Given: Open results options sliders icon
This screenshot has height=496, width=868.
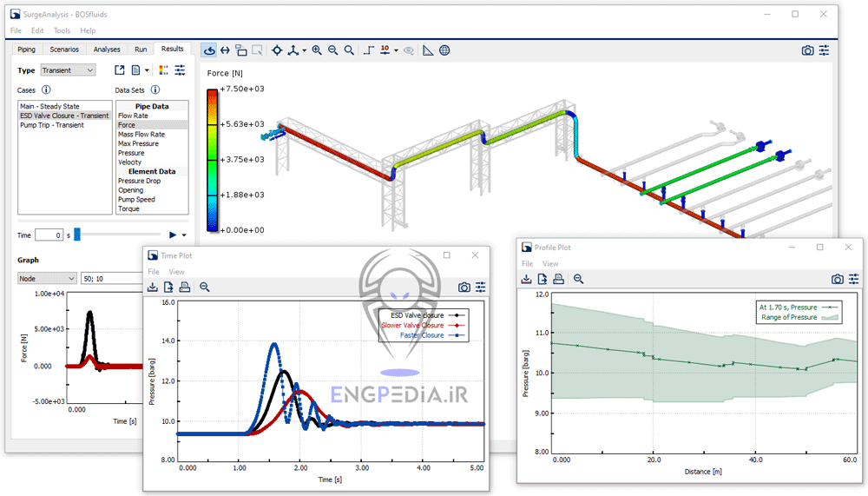Looking at the screenshot, I should click(180, 69).
